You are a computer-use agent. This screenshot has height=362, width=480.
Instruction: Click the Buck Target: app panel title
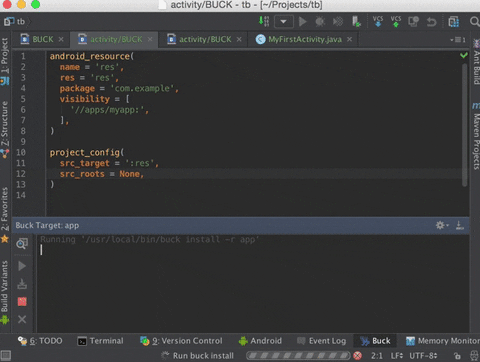[47, 226]
